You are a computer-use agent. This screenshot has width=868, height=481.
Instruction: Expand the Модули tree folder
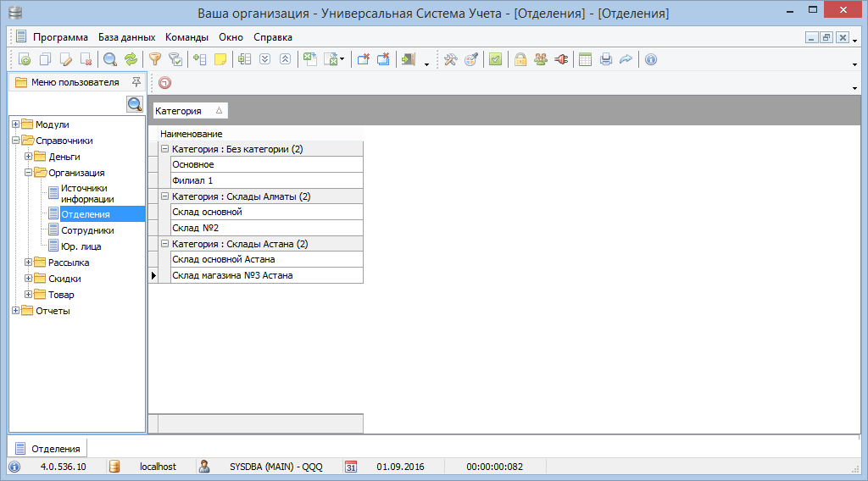(15, 124)
